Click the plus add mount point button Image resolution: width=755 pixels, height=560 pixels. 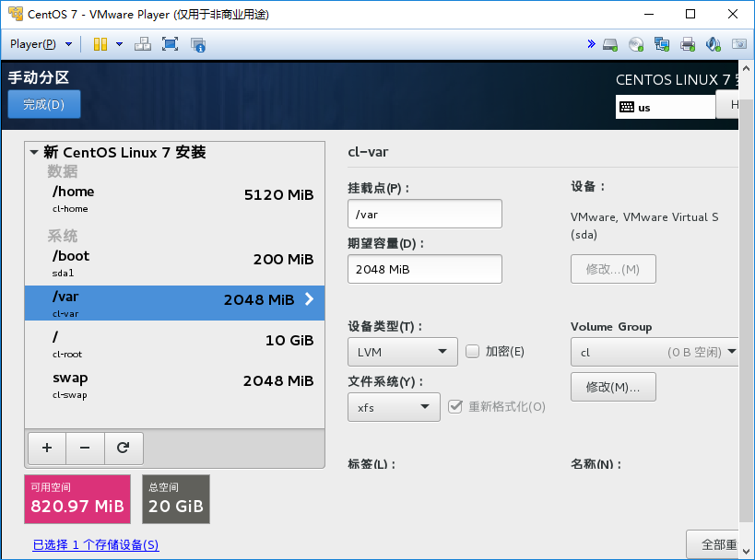[x=47, y=448]
